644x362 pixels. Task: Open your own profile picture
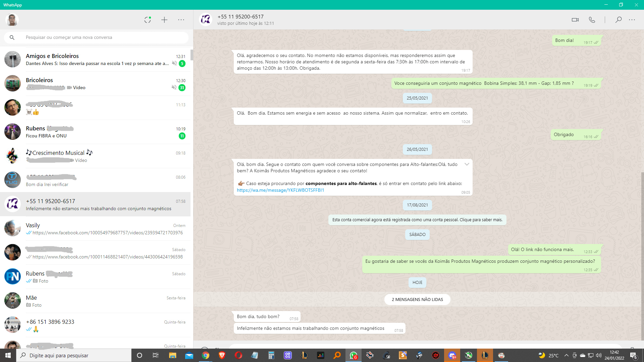(x=12, y=20)
